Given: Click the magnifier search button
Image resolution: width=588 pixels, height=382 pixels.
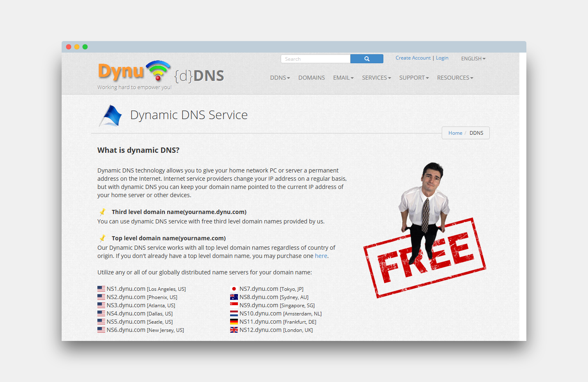Looking at the screenshot, I should (x=367, y=59).
